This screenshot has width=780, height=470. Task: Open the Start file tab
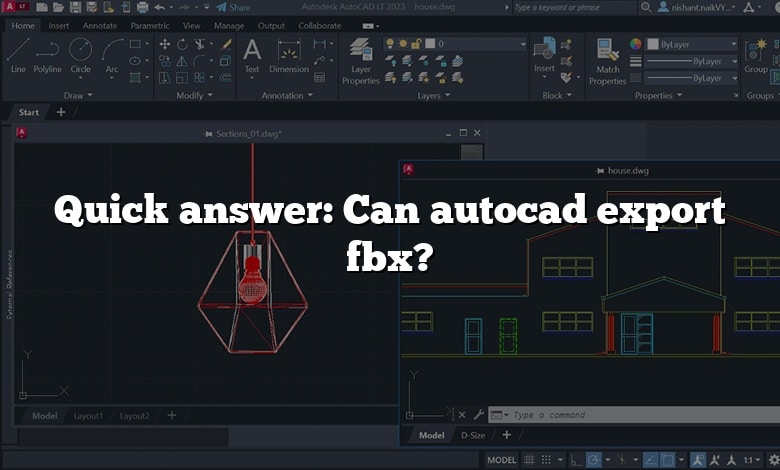(28, 112)
